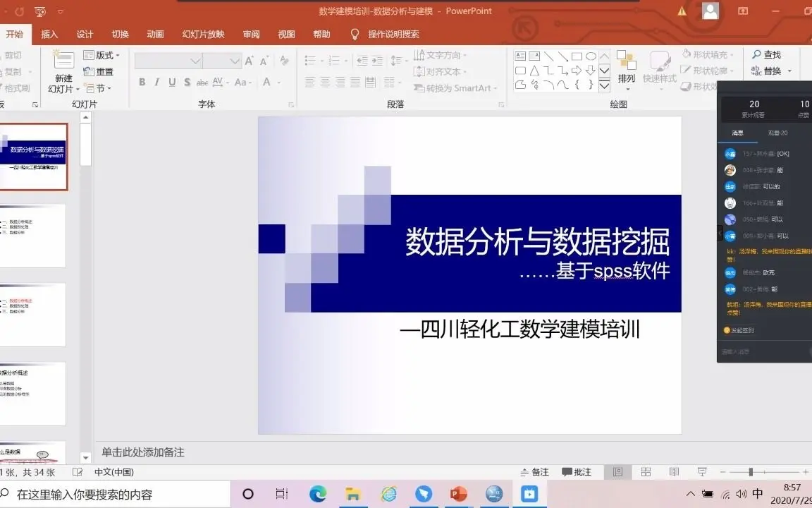Select the oval shape in gallery

(591, 56)
